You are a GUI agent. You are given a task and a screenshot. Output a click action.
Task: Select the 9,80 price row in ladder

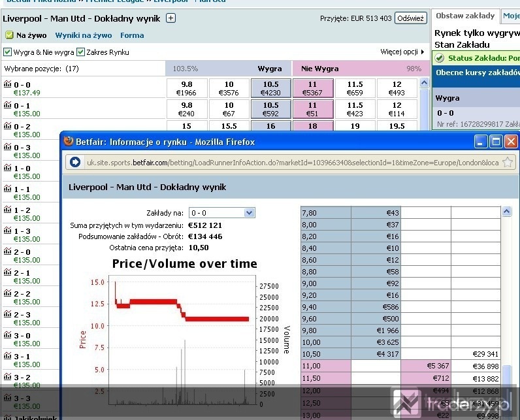(400, 330)
